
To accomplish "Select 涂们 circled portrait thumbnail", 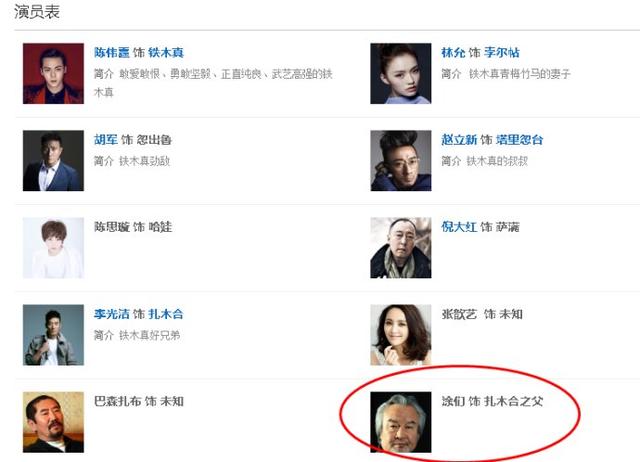I will pyautogui.click(x=401, y=422).
